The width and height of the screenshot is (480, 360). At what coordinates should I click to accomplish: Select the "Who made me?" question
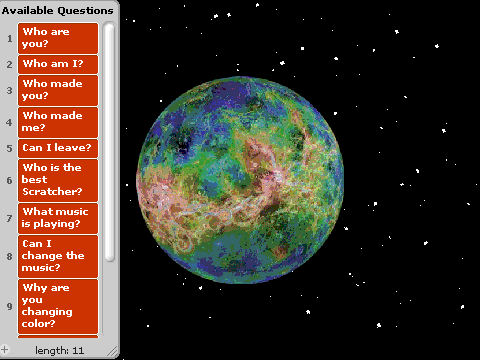click(58, 122)
